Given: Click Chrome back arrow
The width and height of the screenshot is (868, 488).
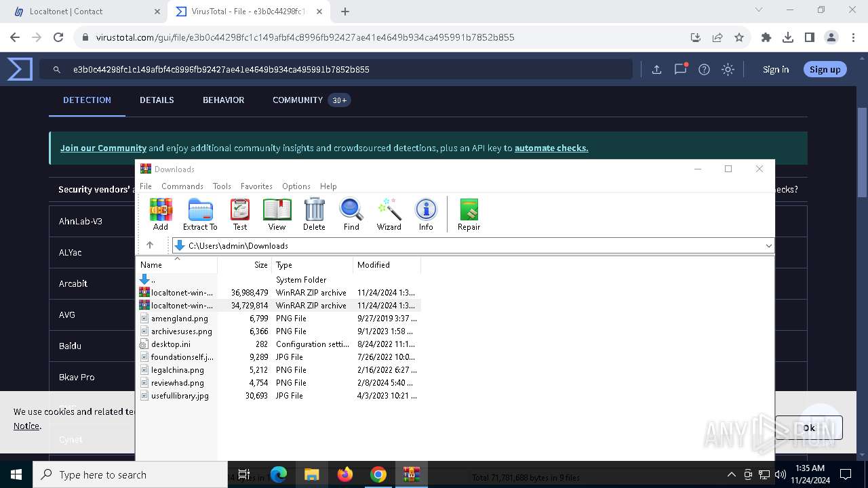Looking at the screenshot, I should 15,37.
